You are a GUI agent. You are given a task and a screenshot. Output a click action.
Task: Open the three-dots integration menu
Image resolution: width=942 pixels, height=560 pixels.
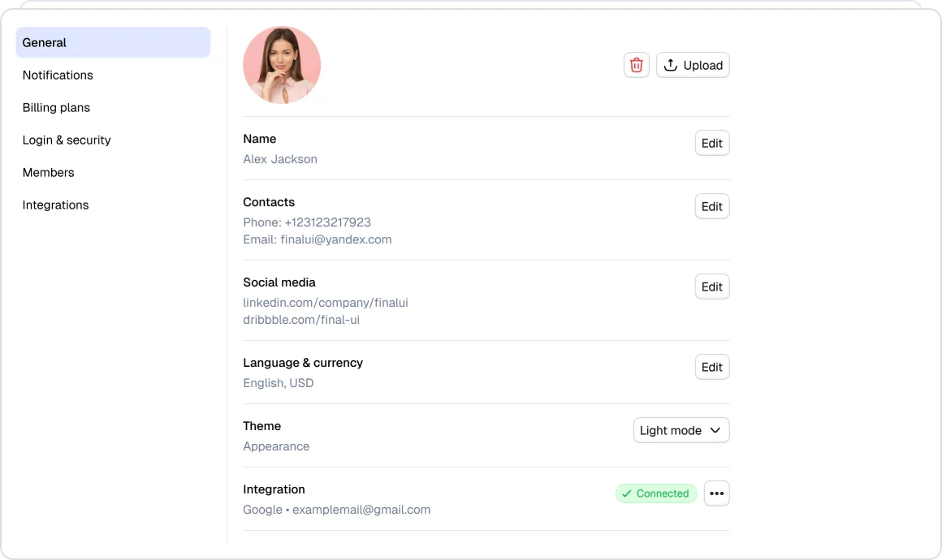(717, 493)
